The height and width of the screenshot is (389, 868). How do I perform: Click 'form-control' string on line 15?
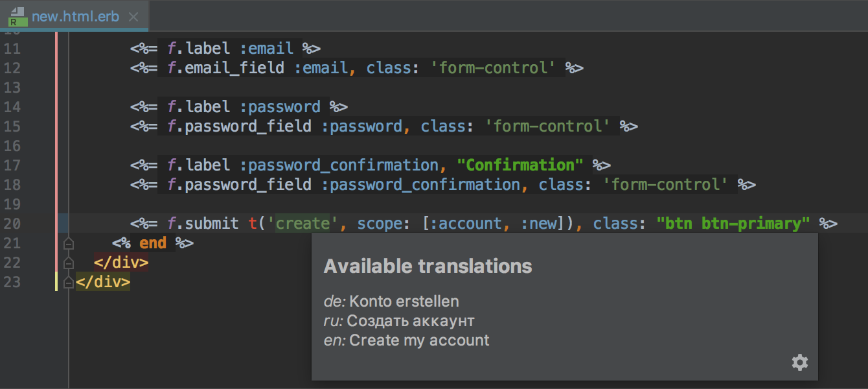coord(547,126)
